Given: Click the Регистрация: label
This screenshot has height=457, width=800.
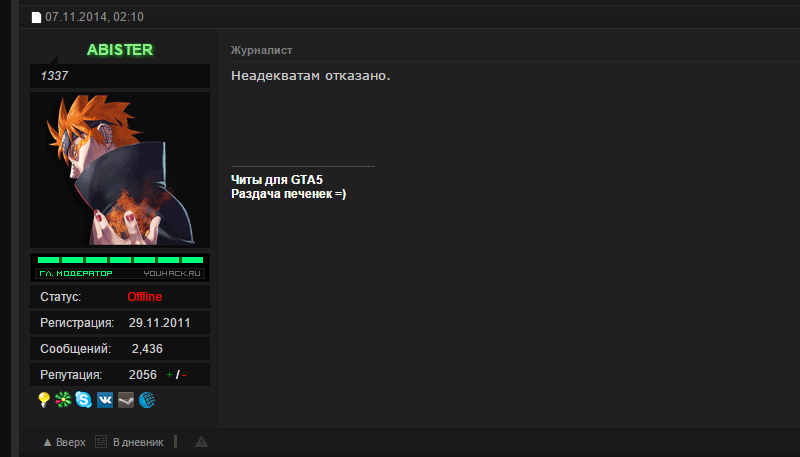Looking at the screenshot, I should click(x=77, y=323).
